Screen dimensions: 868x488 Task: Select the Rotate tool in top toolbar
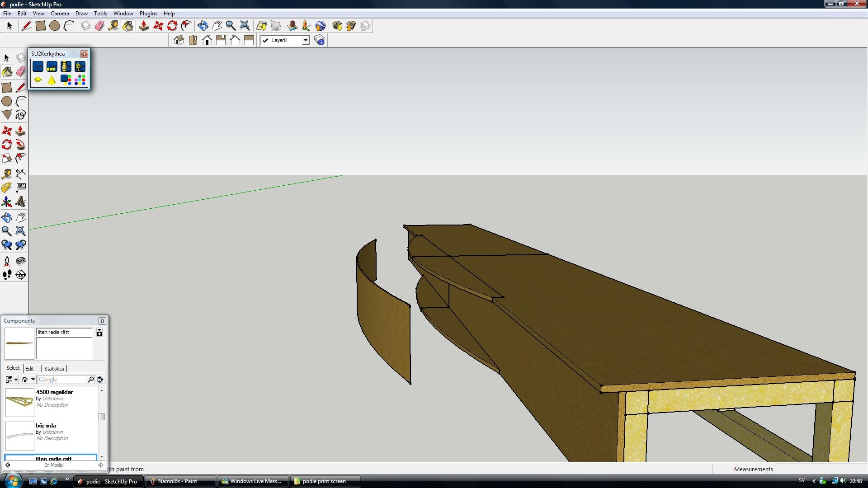[172, 26]
